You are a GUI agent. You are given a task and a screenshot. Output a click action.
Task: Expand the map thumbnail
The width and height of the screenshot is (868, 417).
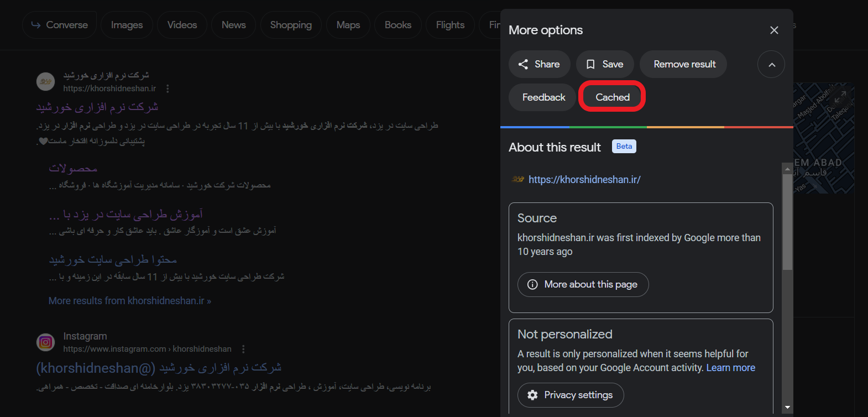(840, 97)
